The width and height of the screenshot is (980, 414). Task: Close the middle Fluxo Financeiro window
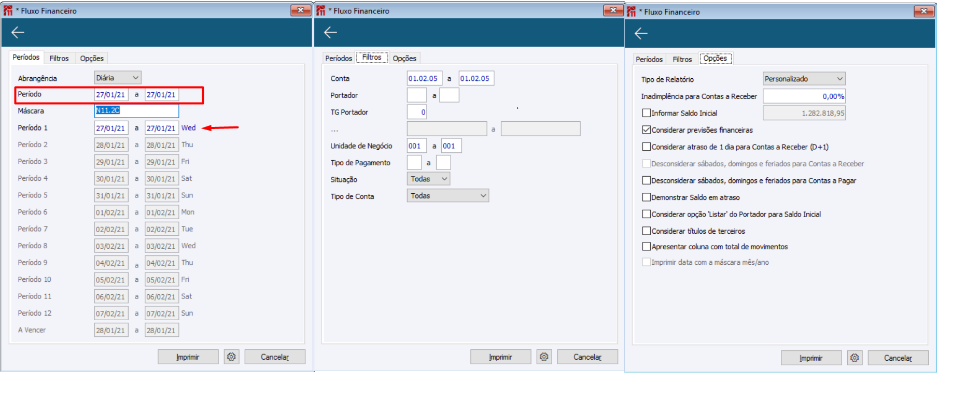(613, 10)
